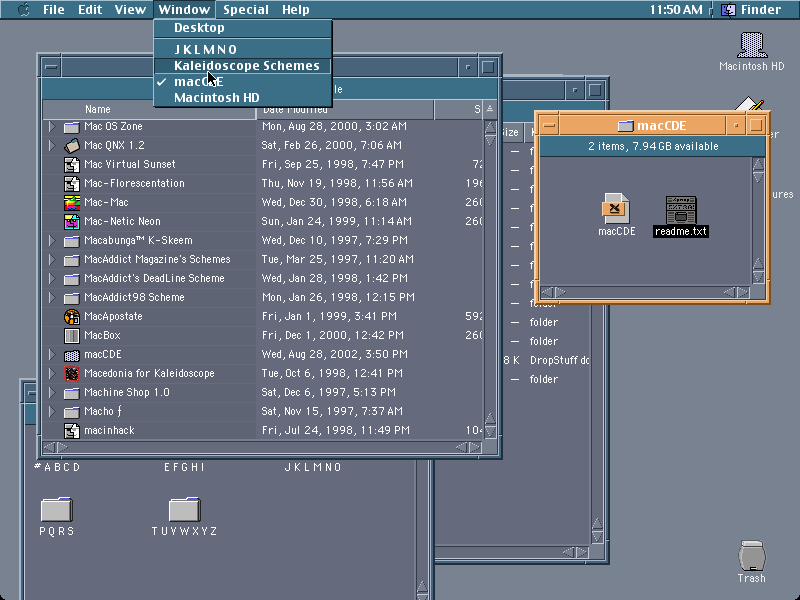Click the folder proxy icon in macCDE title bar
This screenshot has height=600, width=800.
626,126
